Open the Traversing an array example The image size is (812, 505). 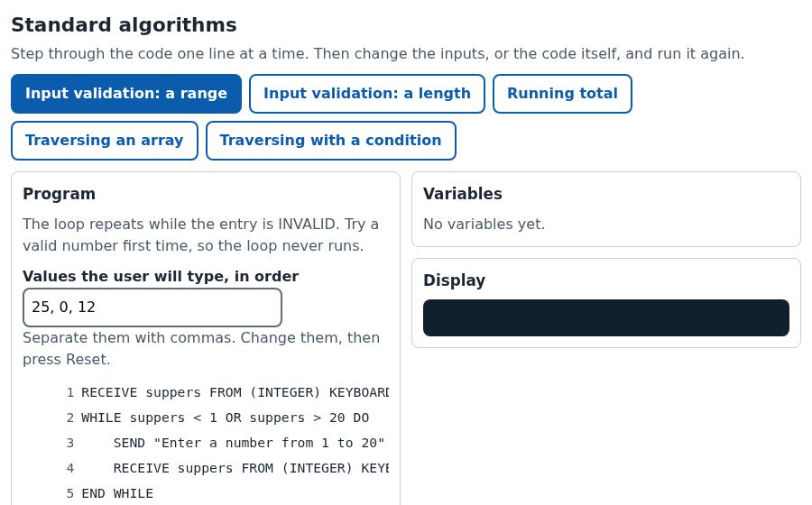(104, 141)
